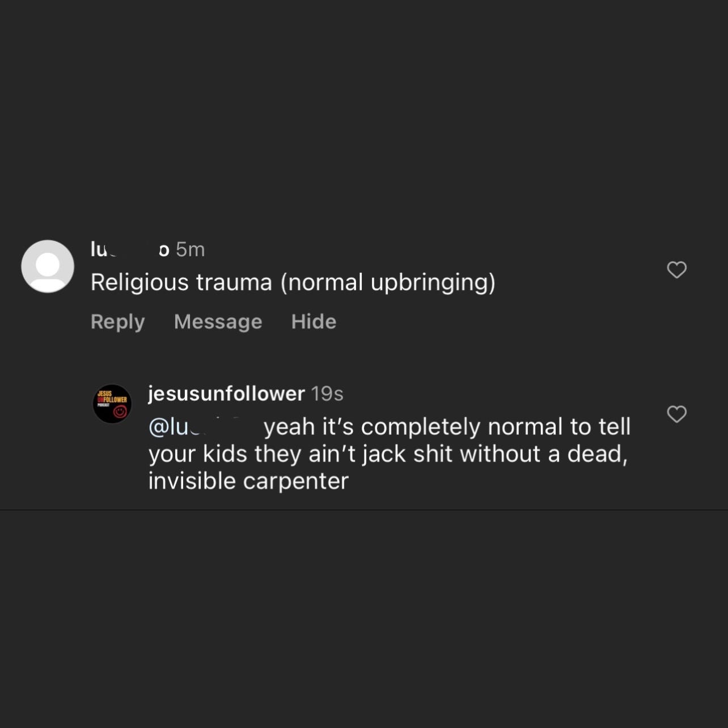The height and width of the screenshot is (728, 728).
Task: Select the 5m timestamp on the comment
Action: coord(191,249)
